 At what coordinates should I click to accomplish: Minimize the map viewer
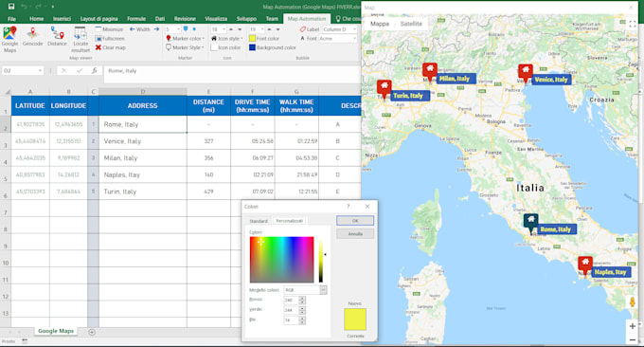(x=109, y=29)
